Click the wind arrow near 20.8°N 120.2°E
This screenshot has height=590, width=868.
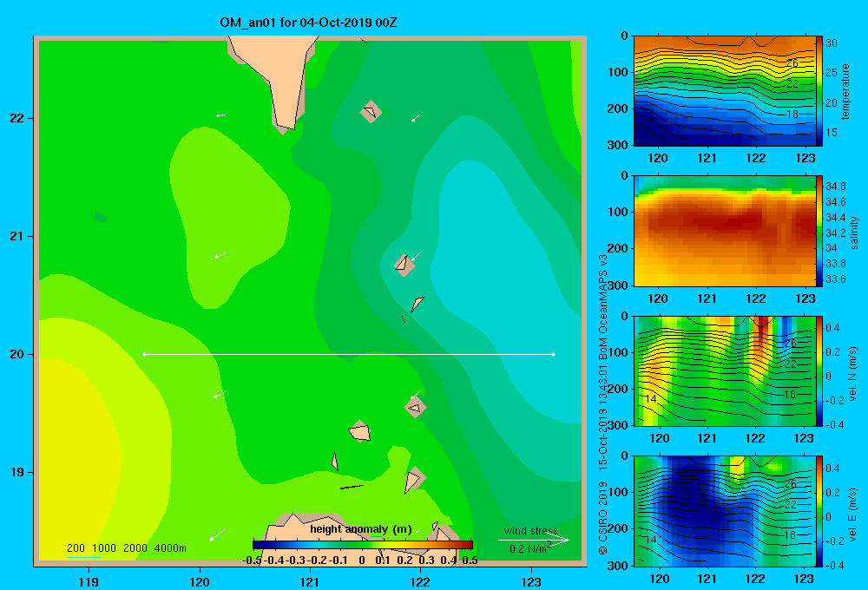(x=220, y=255)
